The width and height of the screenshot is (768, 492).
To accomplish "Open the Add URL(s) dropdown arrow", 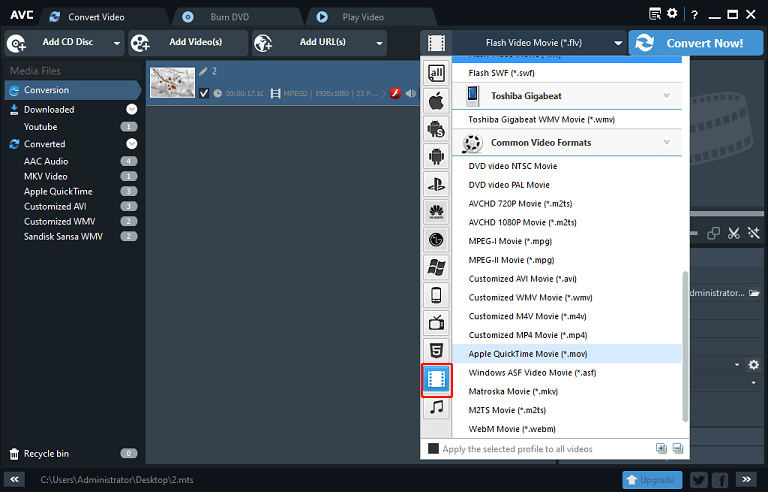I will (x=379, y=43).
